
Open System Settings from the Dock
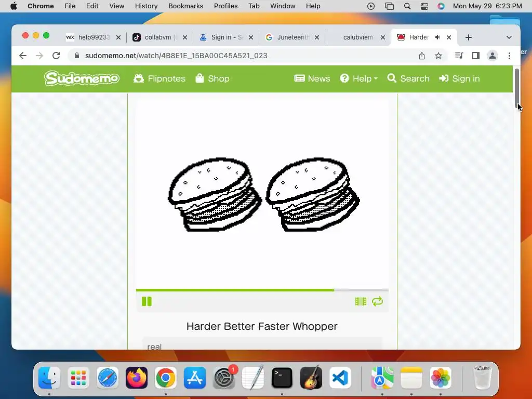tap(224, 378)
